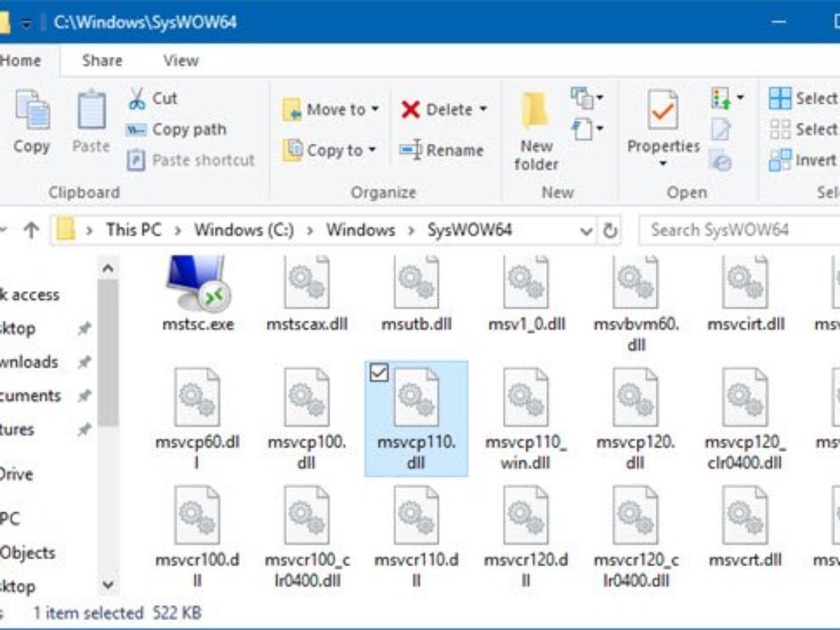Viewport: 840px width, 630px height.
Task: Jump to This PC in the breadcrumb
Action: [134, 230]
